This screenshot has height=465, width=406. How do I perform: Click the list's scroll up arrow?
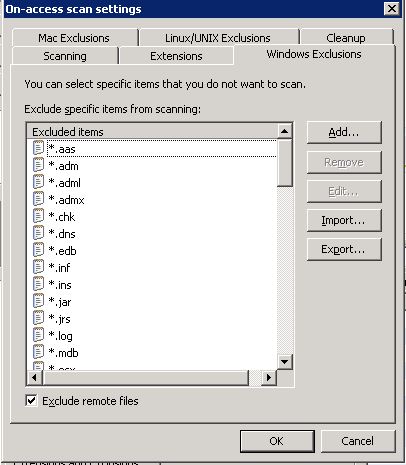click(x=284, y=131)
